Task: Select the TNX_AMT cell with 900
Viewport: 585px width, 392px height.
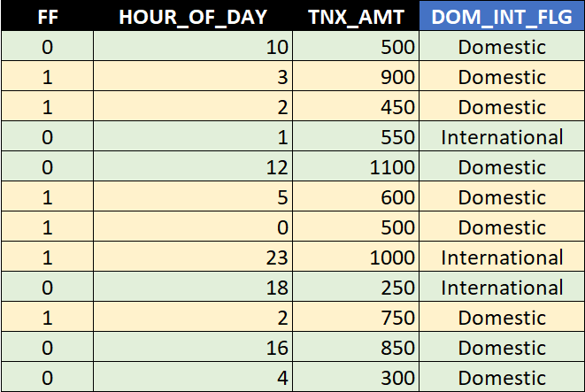Action: tap(356, 76)
